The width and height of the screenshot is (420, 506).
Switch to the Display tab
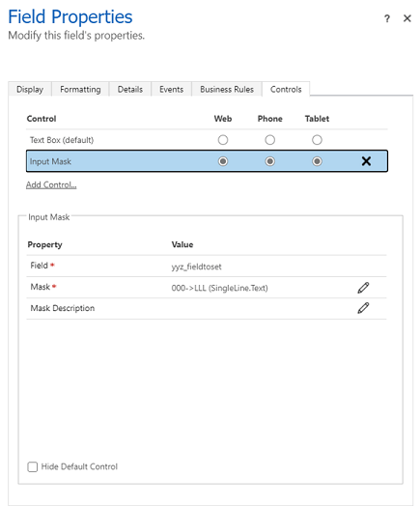[x=30, y=89]
